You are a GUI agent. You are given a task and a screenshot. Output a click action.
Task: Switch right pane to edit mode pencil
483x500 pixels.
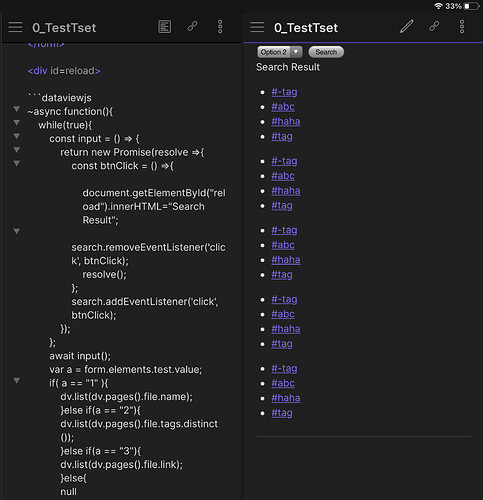tap(407, 26)
